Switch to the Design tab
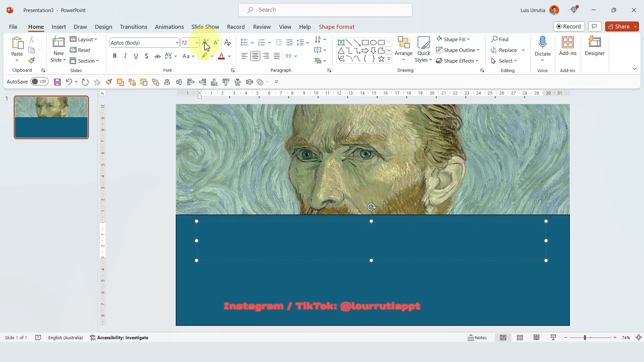The height and width of the screenshot is (362, 644). tap(103, 27)
